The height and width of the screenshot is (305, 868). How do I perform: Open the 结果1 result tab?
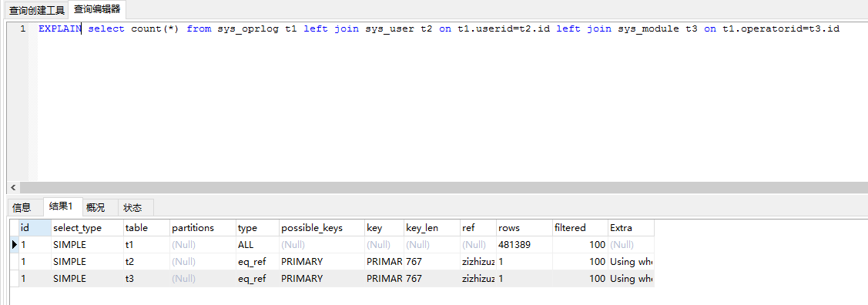tap(61, 206)
